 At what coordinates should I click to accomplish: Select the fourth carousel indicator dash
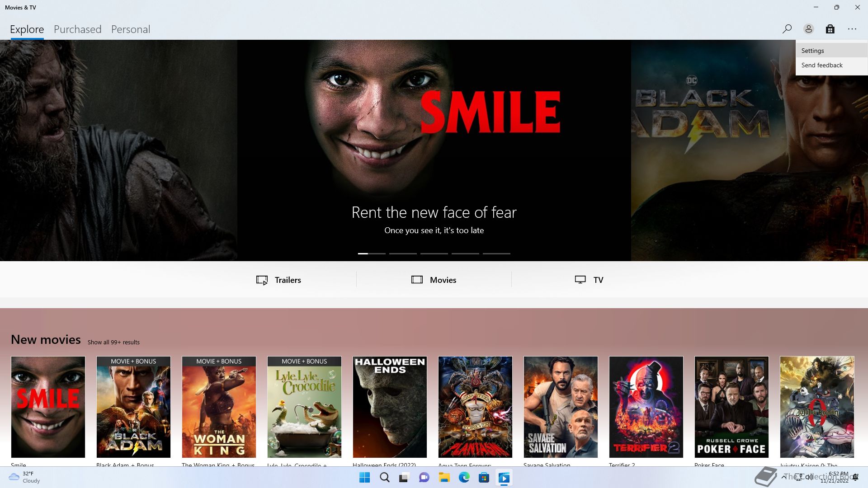(465, 253)
